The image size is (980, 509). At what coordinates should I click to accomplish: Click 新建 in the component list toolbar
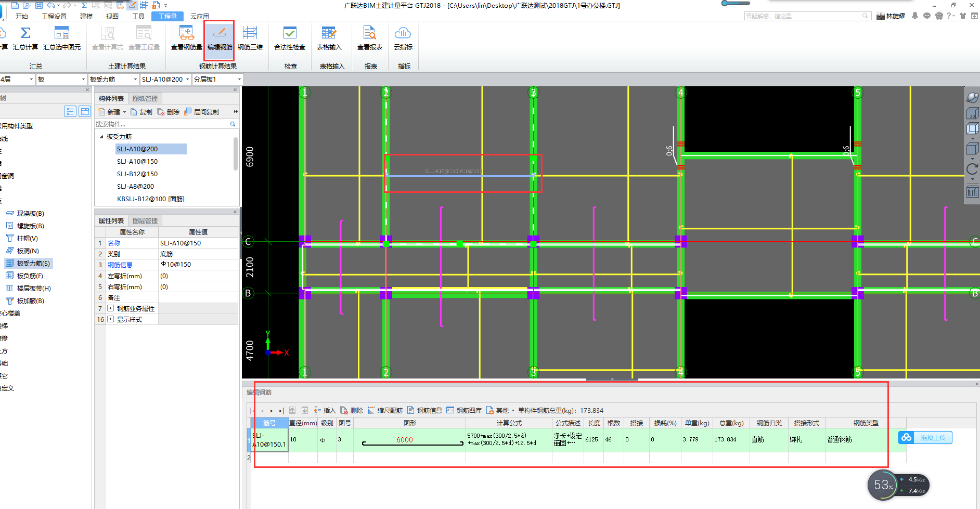click(110, 112)
